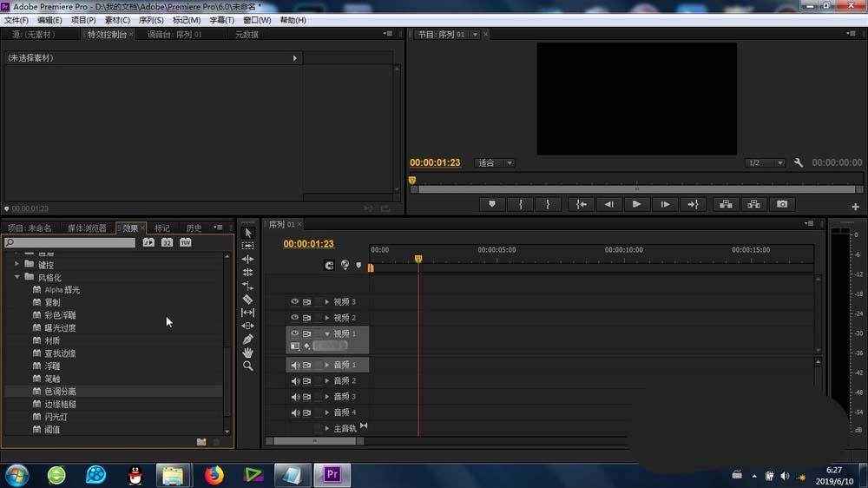Open the 文件(F) menu
Screen dimensions: 868x488
coord(16,20)
